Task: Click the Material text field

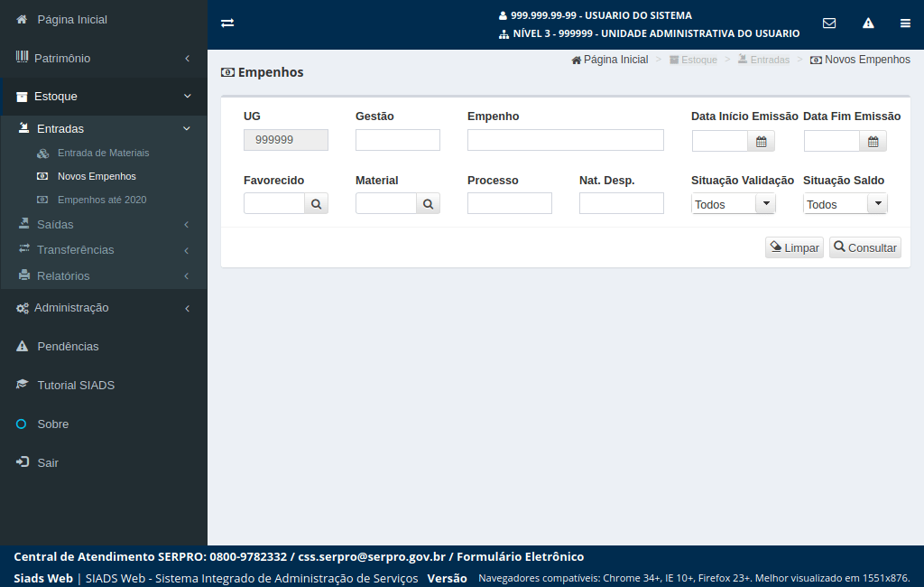Action: pyautogui.click(x=386, y=203)
